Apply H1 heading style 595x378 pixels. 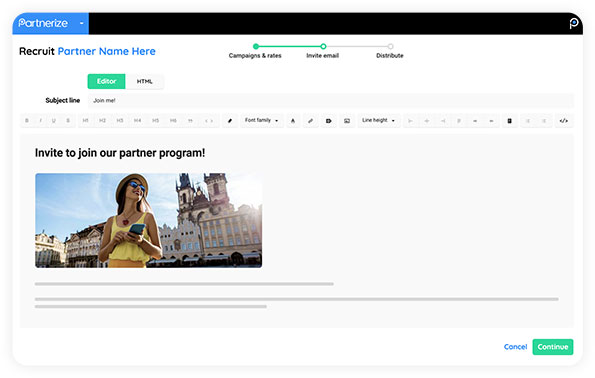(85, 121)
